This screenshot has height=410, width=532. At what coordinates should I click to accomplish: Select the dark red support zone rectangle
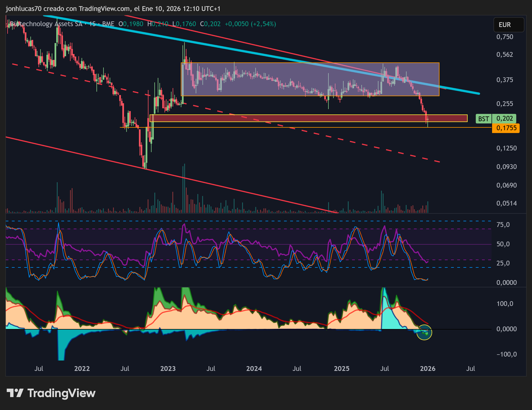pos(309,118)
